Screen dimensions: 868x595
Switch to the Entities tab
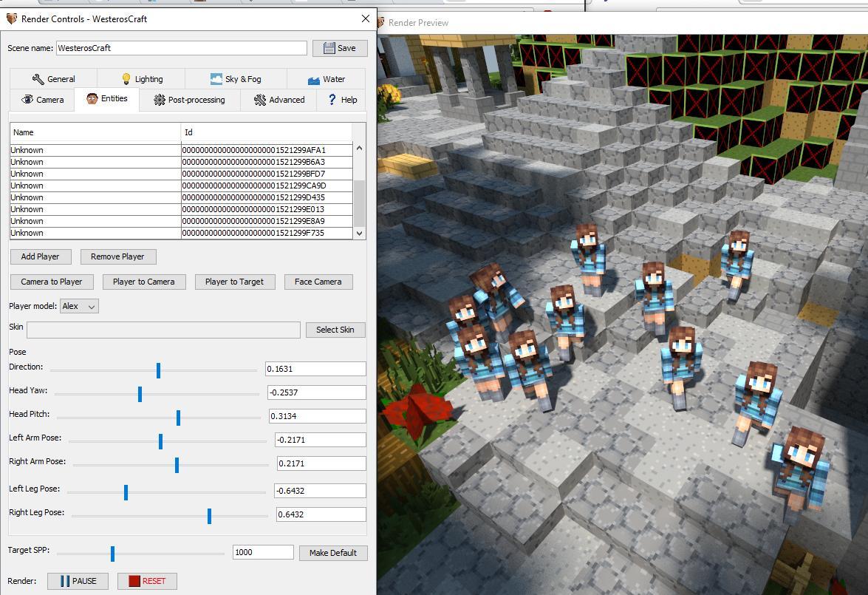[106, 99]
